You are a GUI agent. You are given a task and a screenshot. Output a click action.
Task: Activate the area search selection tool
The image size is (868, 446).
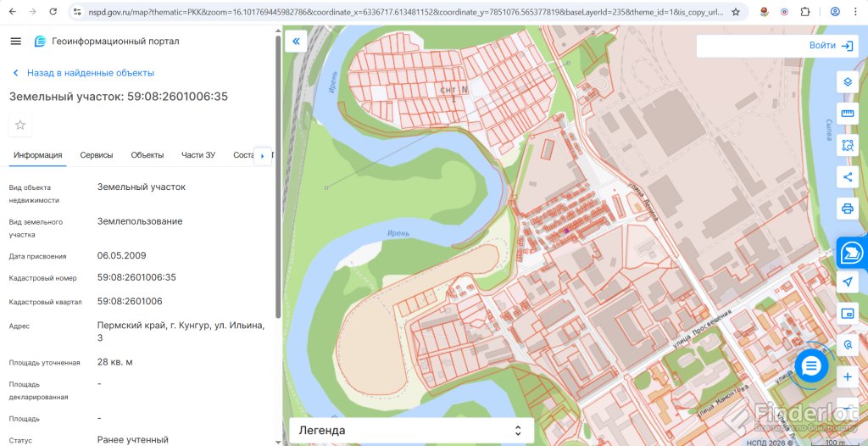(847, 145)
